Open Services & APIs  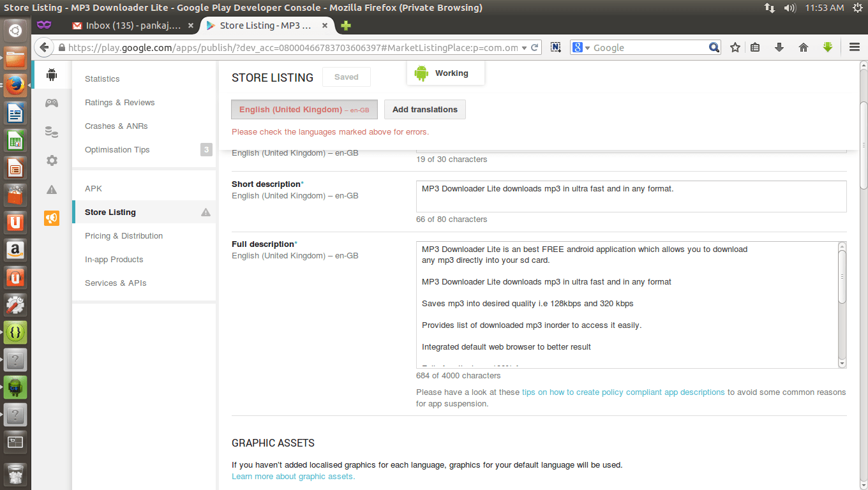click(x=116, y=283)
